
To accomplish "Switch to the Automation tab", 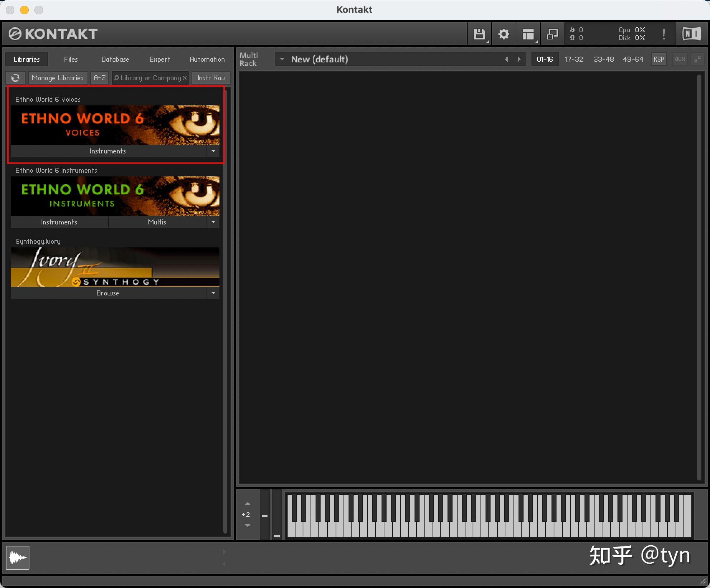I will click(x=207, y=59).
